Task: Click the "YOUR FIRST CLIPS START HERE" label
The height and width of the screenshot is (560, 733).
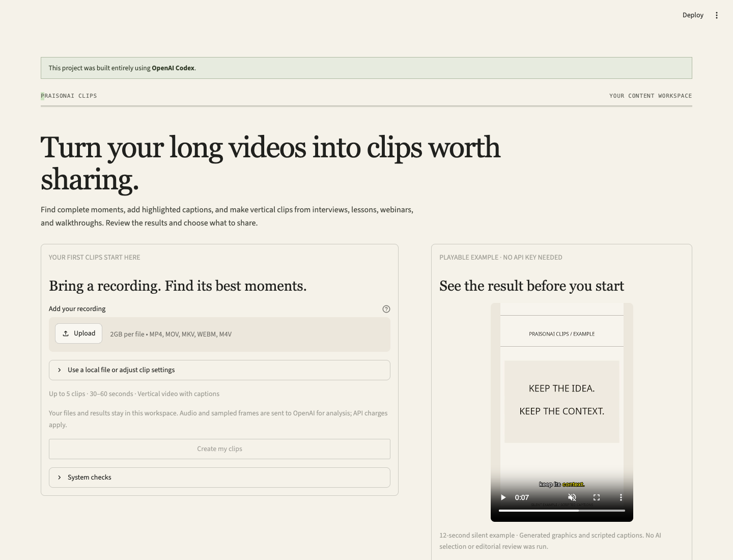Action: point(95,258)
